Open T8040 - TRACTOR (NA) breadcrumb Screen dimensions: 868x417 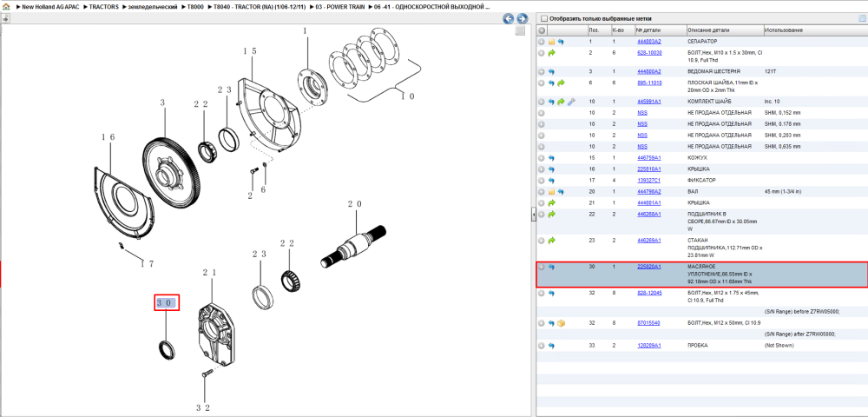(x=260, y=7)
